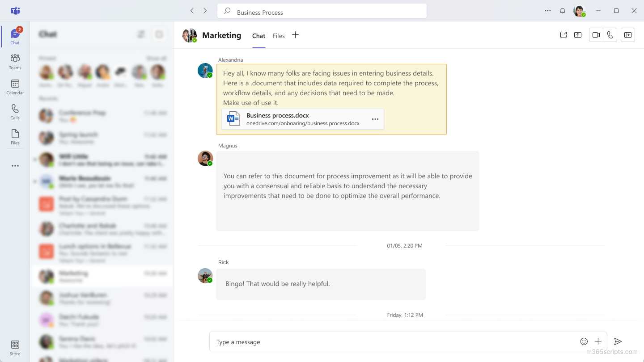Click the Magnus sender name
The width and height of the screenshot is (644, 362).
(228, 145)
